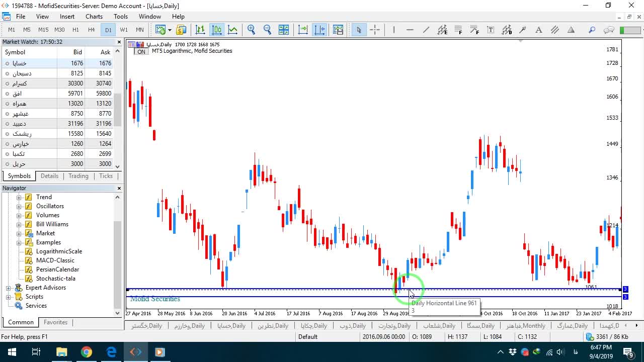The width and height of the screenshot is (644, 362).
Task: Switch chart to line chart display
Action: point(233,30)
